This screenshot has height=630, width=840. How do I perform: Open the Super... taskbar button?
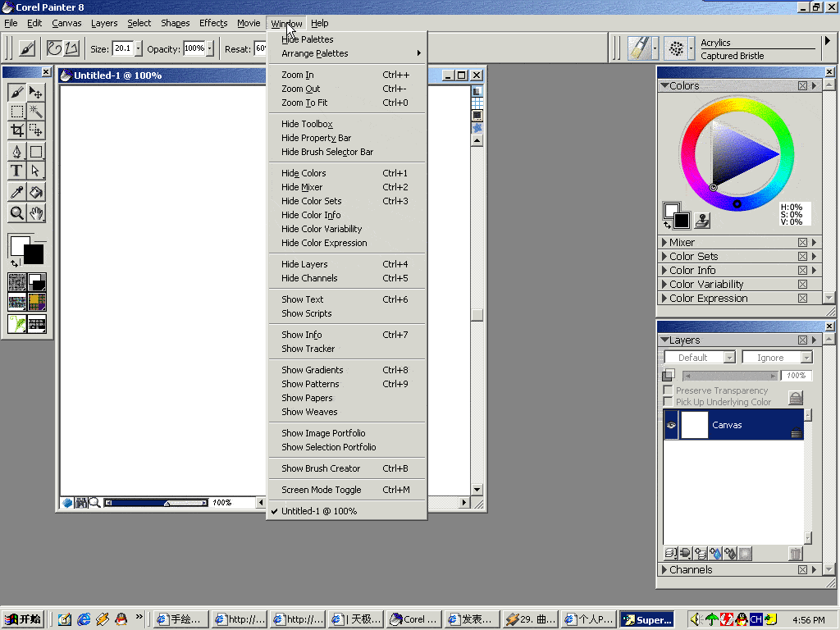647,619
